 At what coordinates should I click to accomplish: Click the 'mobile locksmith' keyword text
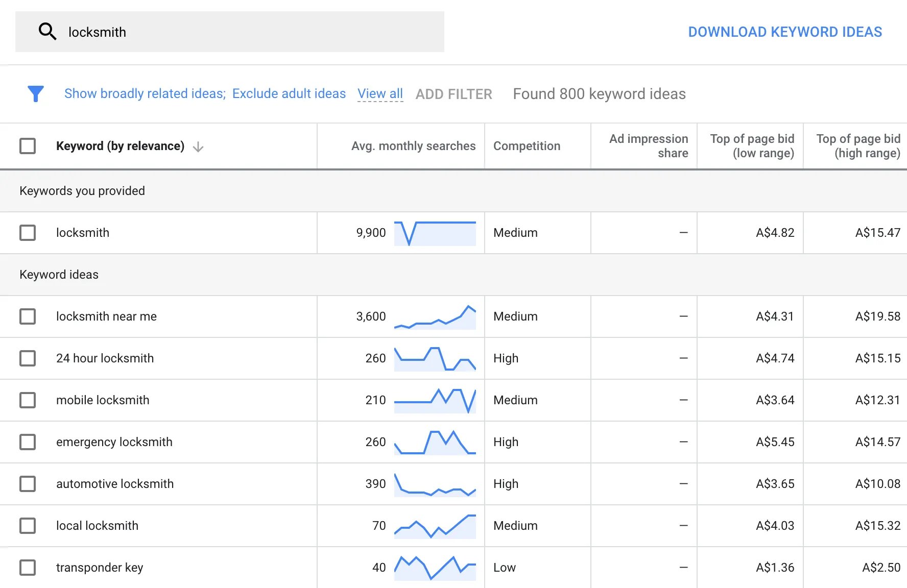click(103, 400)
